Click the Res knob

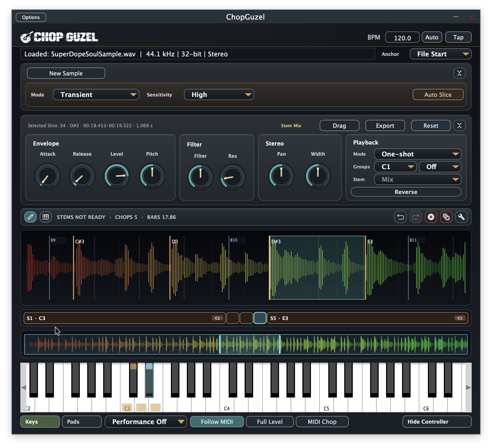(x=233, y=177)
